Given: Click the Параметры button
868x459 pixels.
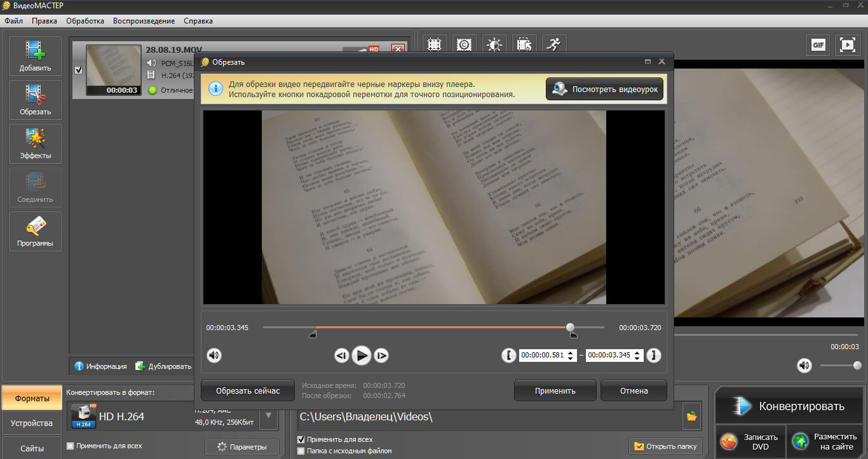Looking at the screenshot, I should [x=241, y=447].
